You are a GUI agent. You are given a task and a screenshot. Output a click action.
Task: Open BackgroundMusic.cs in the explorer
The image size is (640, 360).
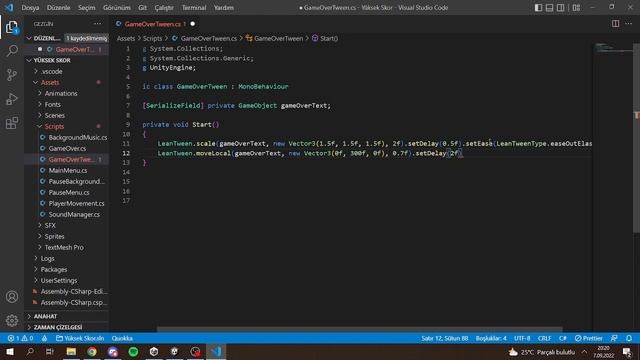(x=67, y=138)
